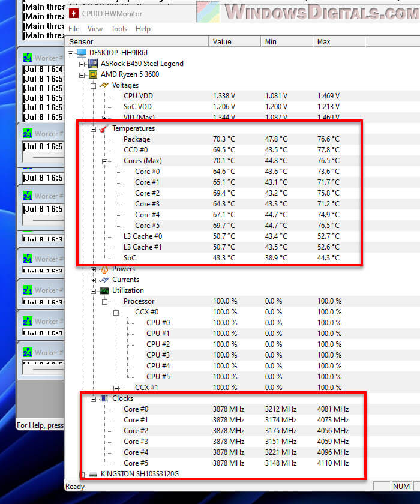This screenshot has height=504, width=420.
Task: Click the Clocks signal icon
Action: (x=104, y=398)
